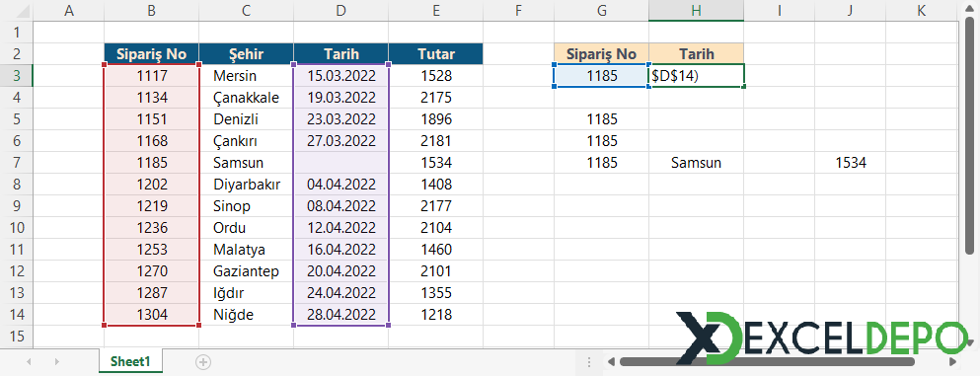Screen dimensions: 980x376
Task: Select the amount 2181
Action: point(435,140)
